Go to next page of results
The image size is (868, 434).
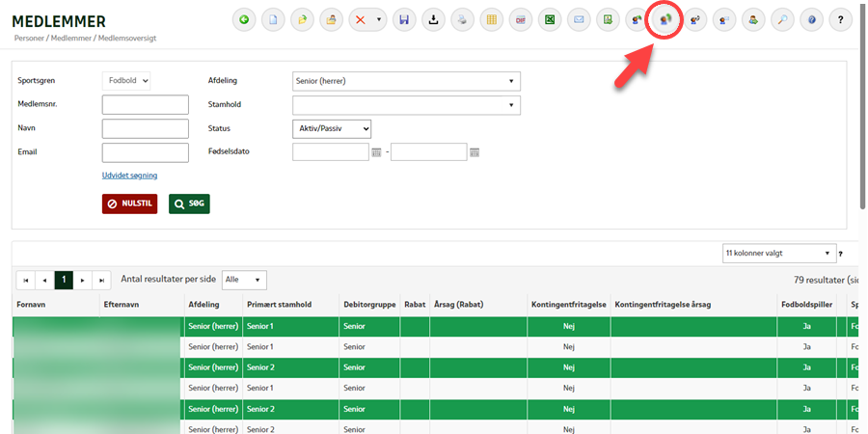83,281
